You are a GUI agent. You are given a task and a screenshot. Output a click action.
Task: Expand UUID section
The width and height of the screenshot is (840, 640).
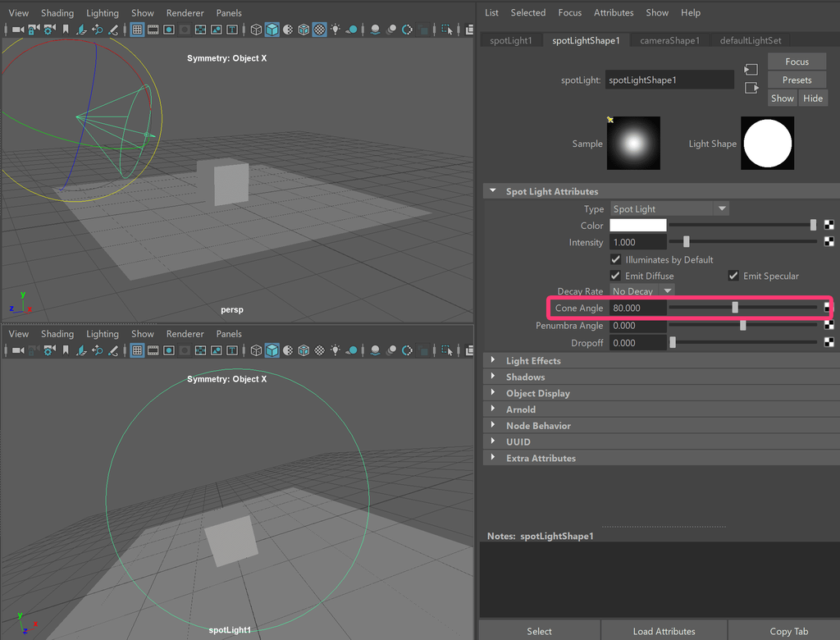click(493, 441)
